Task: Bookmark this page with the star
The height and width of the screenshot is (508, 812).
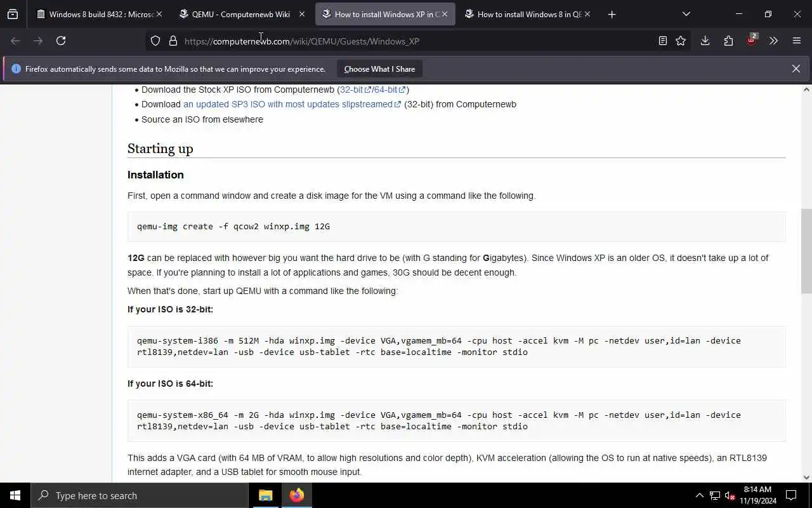Action: tap(681, 41)
